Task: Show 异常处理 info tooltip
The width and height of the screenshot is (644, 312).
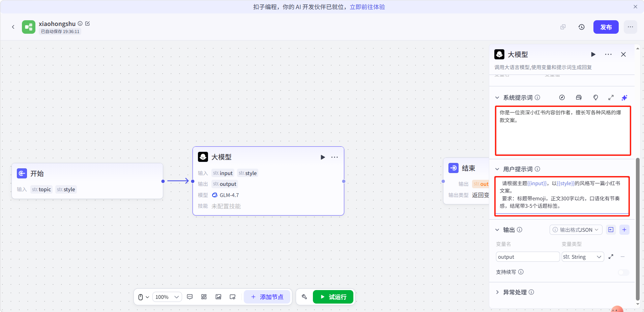Action: point(531,292)
